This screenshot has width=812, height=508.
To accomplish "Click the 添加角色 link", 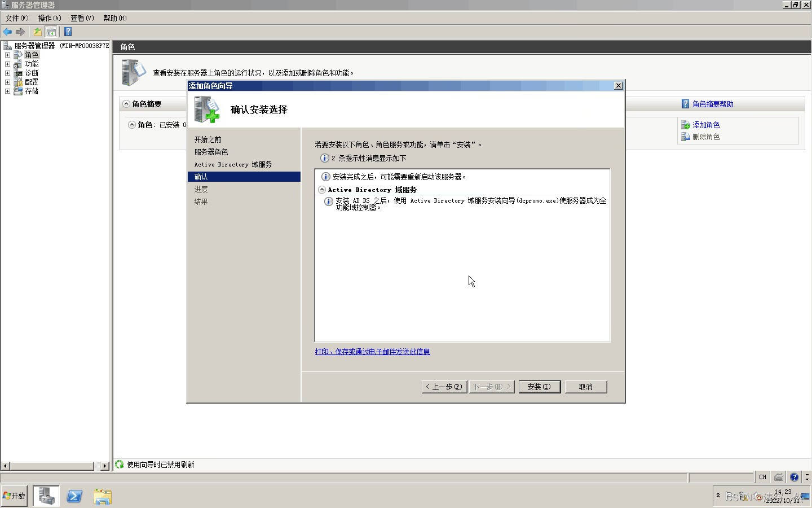I will click(x=706, y=125).
